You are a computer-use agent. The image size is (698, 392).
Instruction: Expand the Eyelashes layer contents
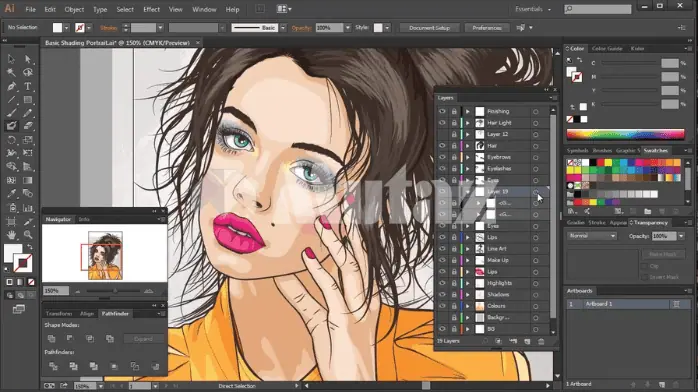point(467,169)
